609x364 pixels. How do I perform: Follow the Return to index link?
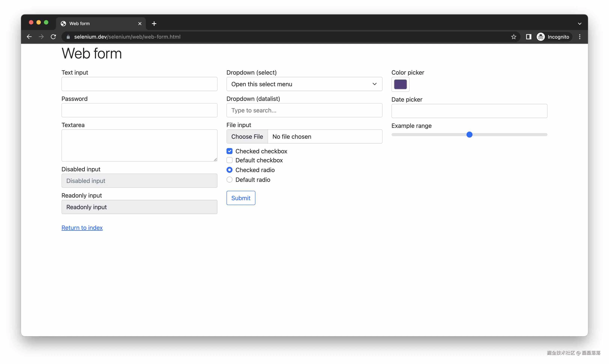tap(82, 228)
